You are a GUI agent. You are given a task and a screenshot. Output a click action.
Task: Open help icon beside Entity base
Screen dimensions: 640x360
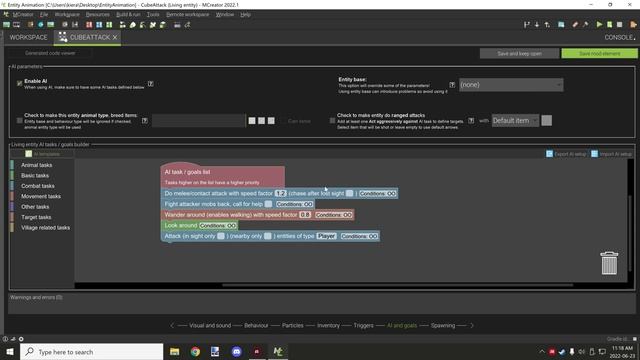pos(452,85)
